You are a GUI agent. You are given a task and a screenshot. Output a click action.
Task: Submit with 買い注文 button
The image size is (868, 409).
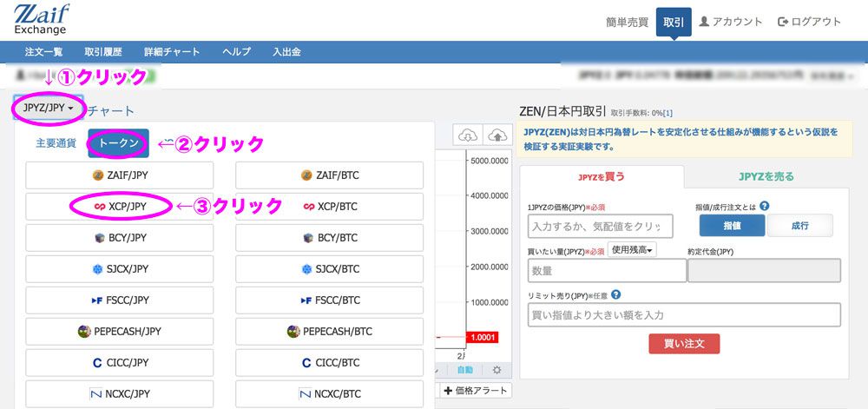pos(684,344)
